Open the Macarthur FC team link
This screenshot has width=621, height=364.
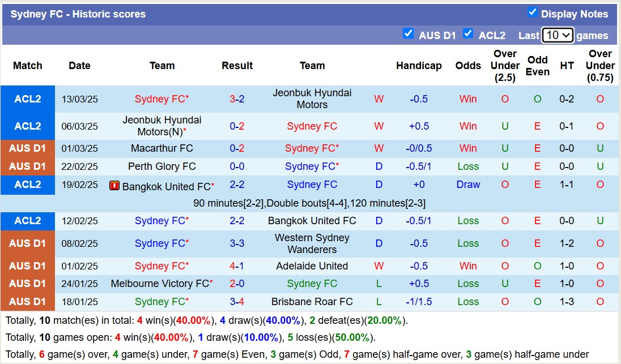(x=162, y=148)
